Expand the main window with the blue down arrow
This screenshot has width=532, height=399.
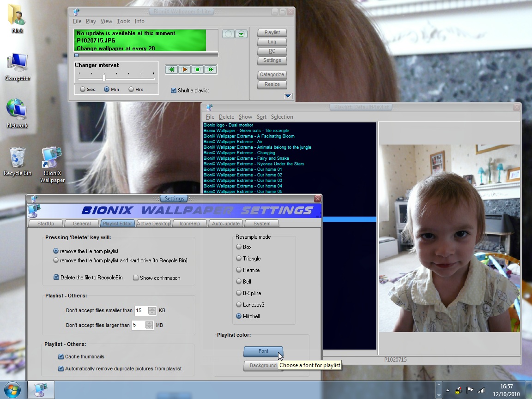288,96
